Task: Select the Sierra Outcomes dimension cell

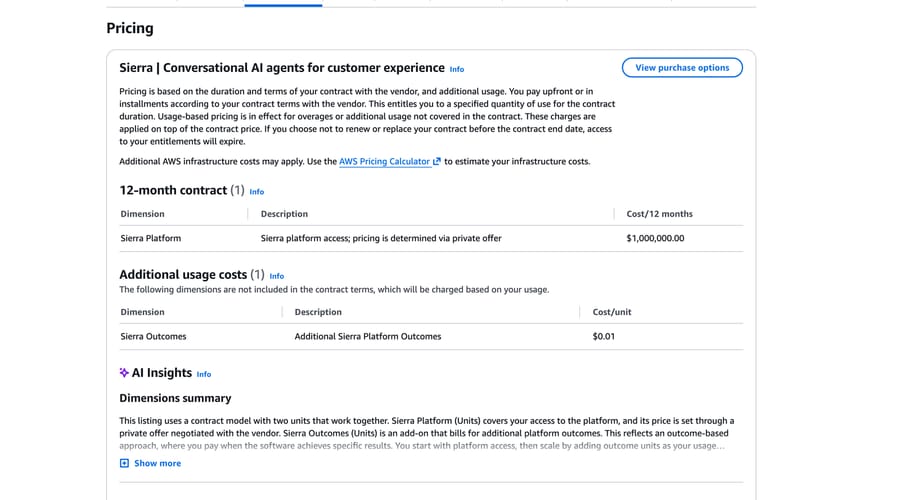Action: point(153,336)
